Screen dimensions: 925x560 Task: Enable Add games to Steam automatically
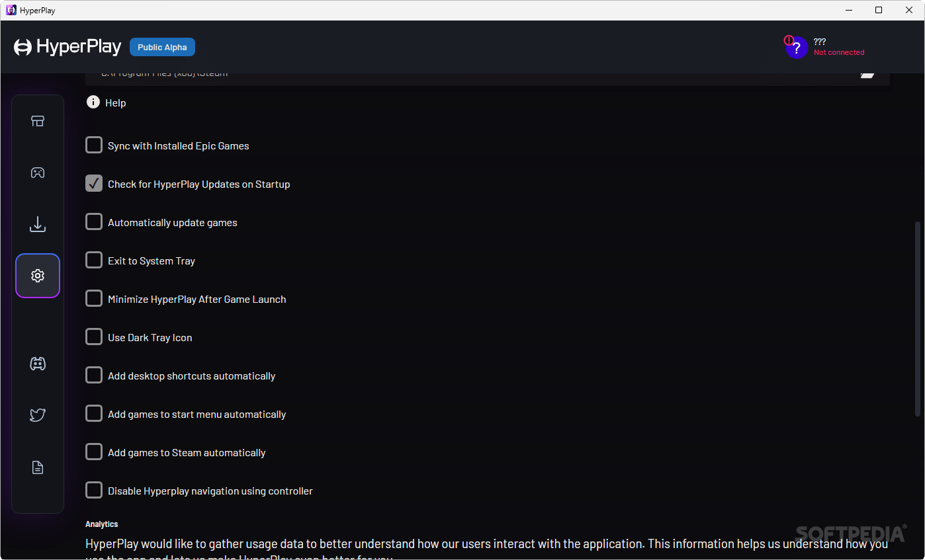[x=94, y=452]
